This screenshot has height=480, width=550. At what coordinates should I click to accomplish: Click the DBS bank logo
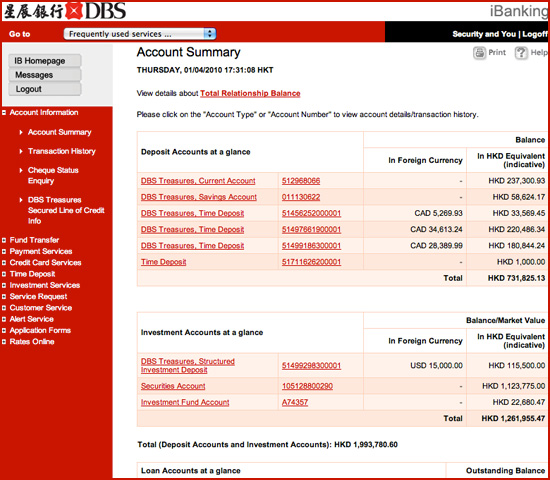65,11
